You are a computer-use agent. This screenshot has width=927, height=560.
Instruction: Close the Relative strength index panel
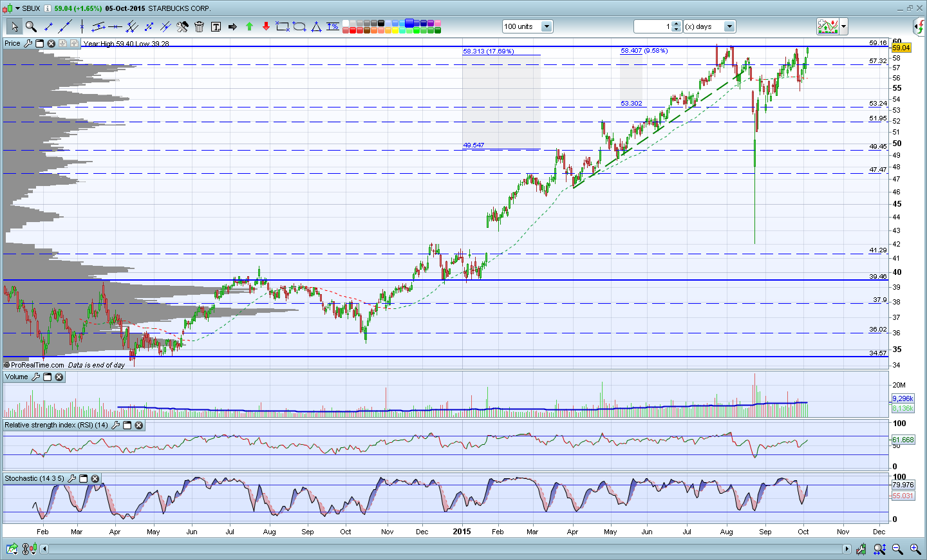point(138,425)
